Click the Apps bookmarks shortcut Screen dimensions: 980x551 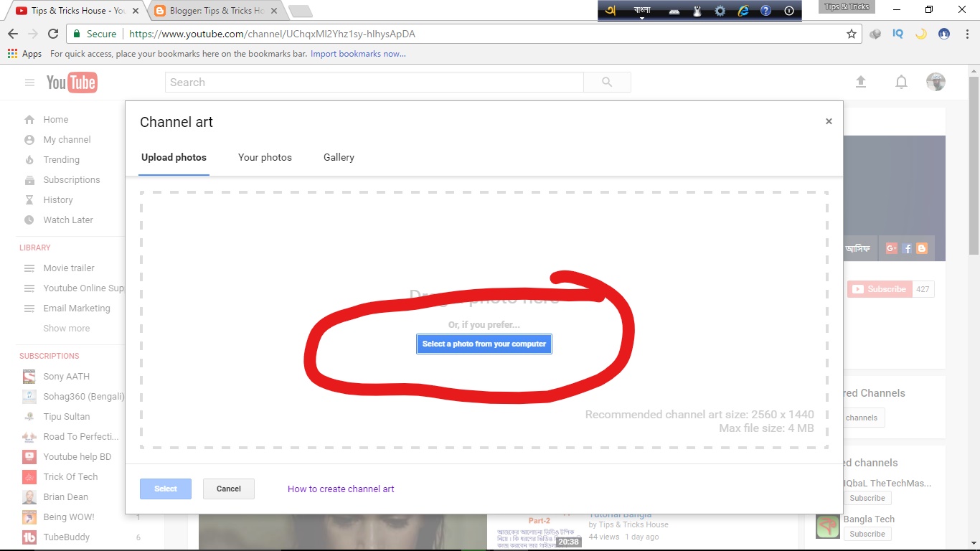24,54
